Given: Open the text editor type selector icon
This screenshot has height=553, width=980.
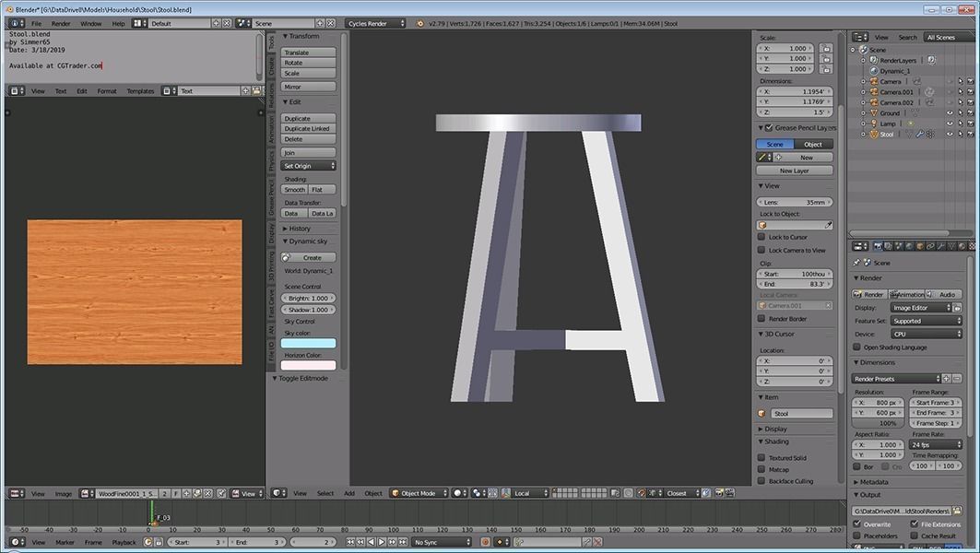Looking at the screenshot, I should pos(17,91).
